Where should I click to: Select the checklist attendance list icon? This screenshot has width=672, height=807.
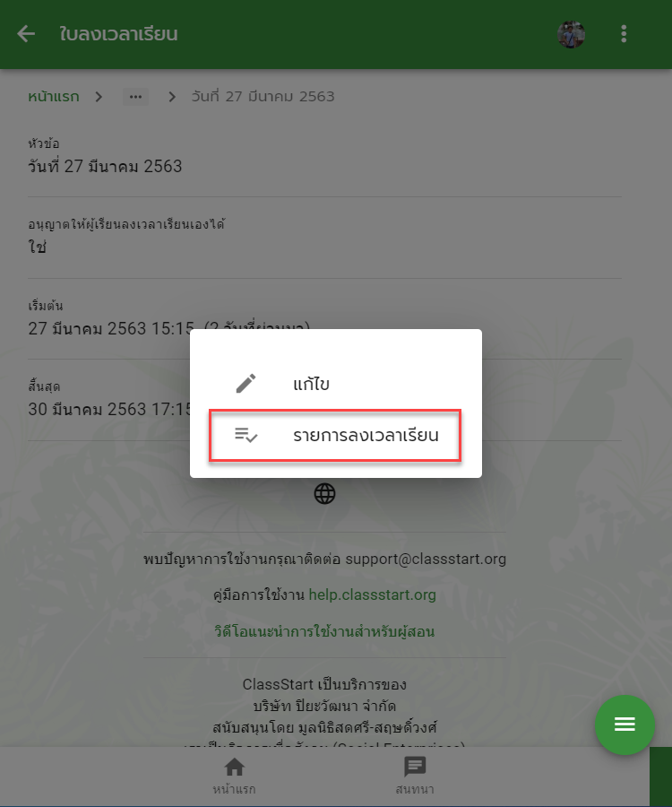[246, 435]
